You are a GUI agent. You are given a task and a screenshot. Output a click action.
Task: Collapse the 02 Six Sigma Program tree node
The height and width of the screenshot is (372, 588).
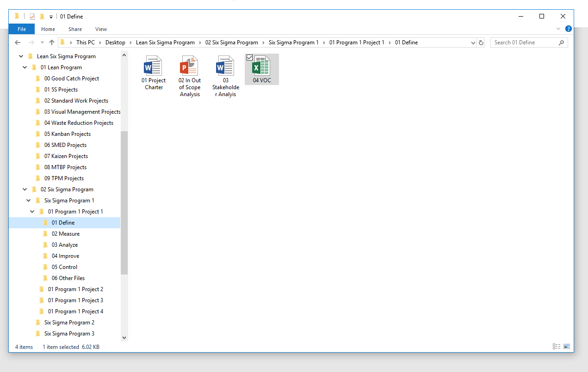[25, 189]
